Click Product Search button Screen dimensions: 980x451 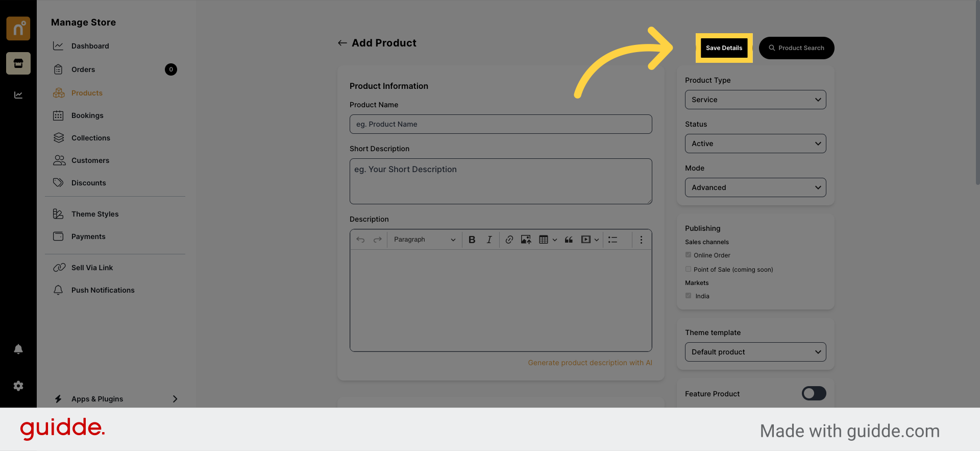796,48
